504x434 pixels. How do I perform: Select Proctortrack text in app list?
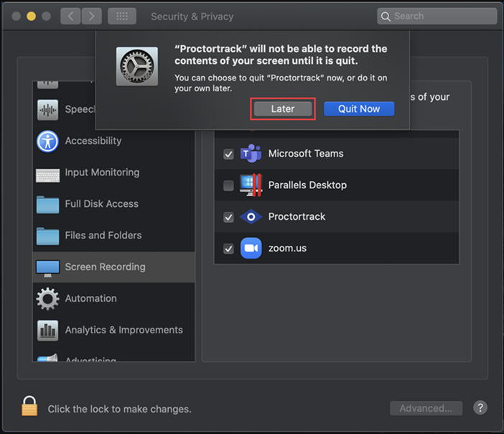point(297,216)
